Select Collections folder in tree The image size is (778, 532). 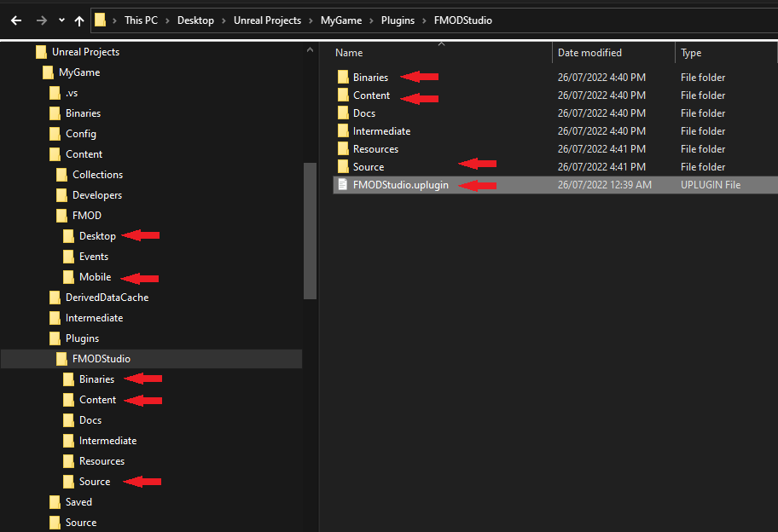[x=98, y=175]
